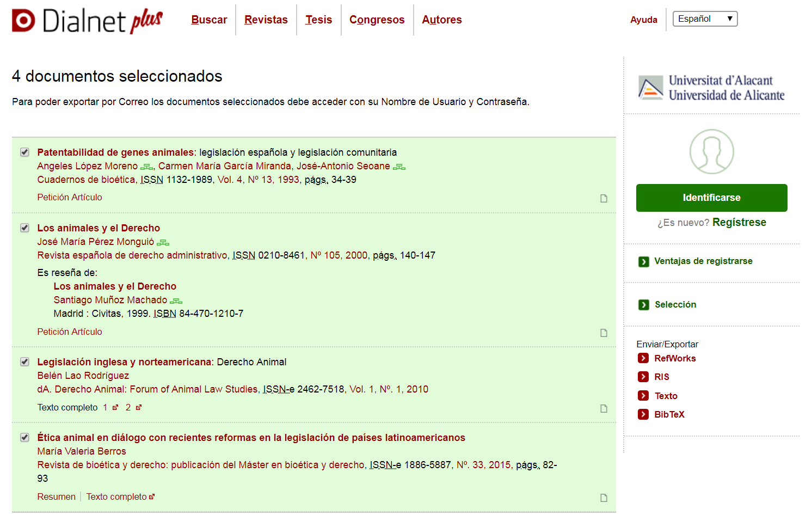The width and height of the screenshot is (812, 515).
Task: Deselect the Ética animal en diálogo checkbox
Action: (x=24, y=438)
